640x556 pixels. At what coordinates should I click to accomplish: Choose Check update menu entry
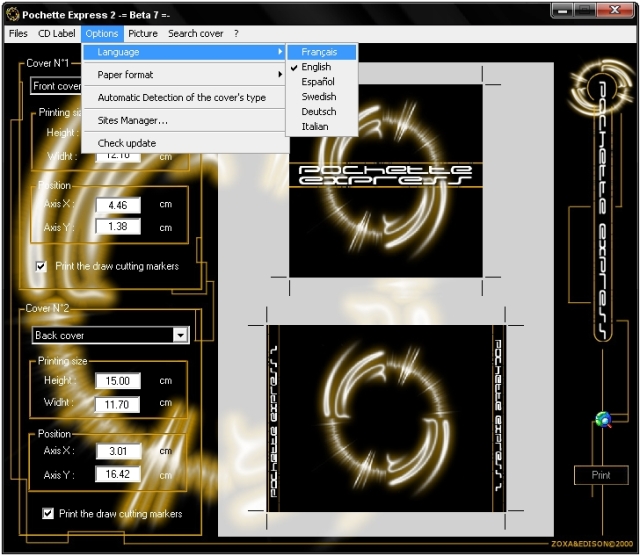[x=184, y=143]
